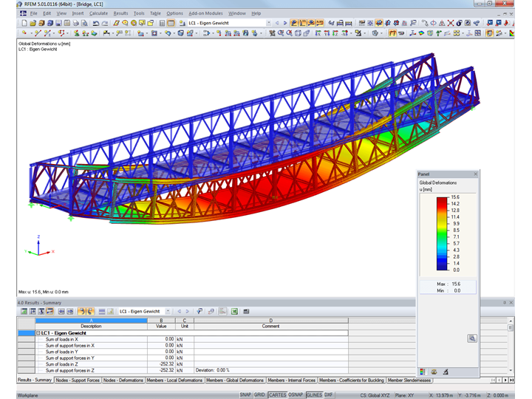The height and width of the screenshot is (399, 532).
Task: Undo the last action
Action: click(96, 23)
